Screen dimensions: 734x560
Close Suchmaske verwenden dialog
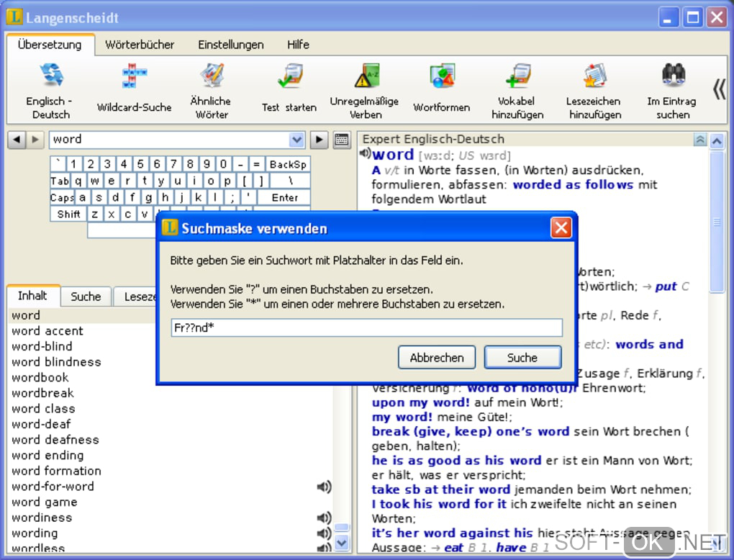coord(561,228)
